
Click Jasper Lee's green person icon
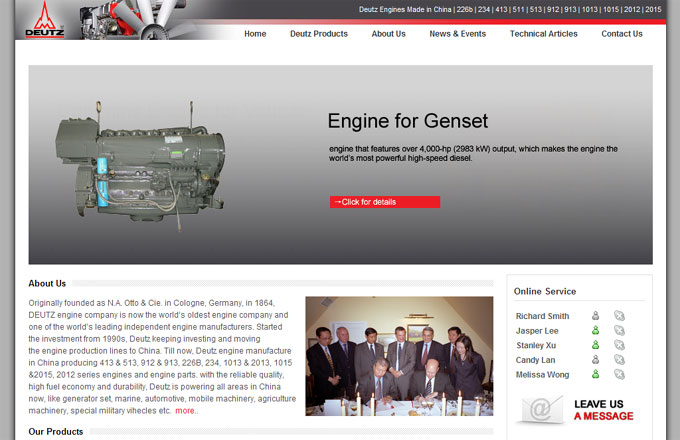(595, 330)
